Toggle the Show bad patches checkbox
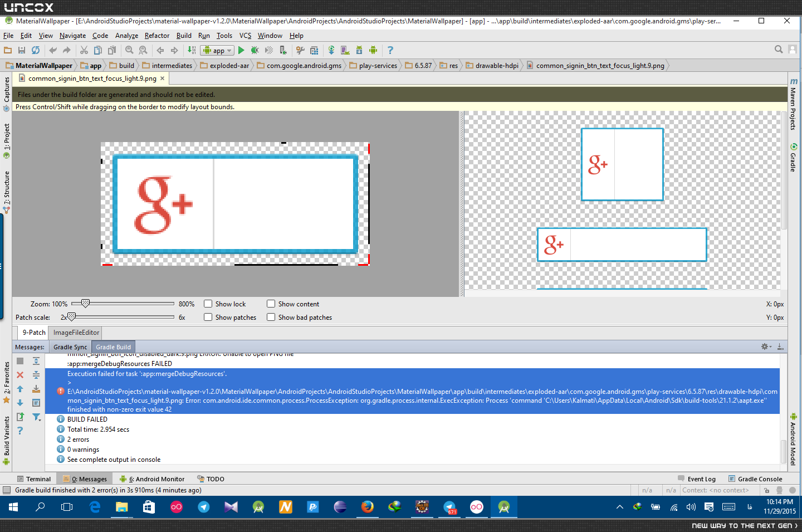This screenshot has width=802, height=532. (271, 317)
